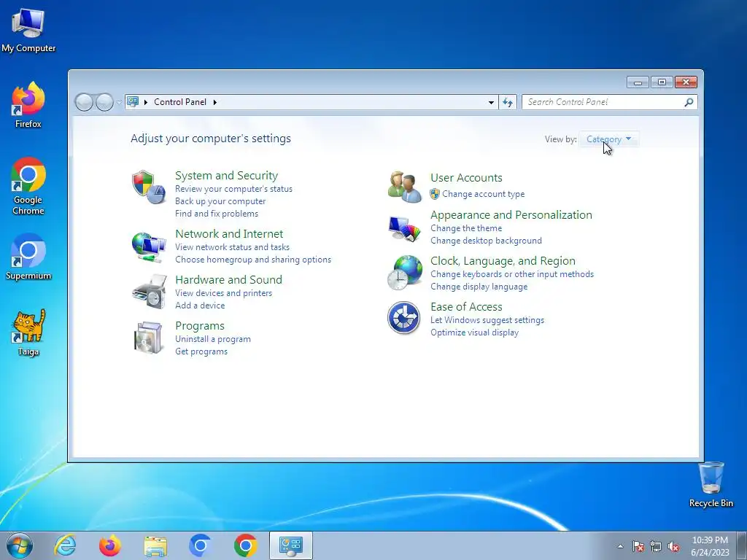Click the search magnifier icon

(x=689, y=102)
